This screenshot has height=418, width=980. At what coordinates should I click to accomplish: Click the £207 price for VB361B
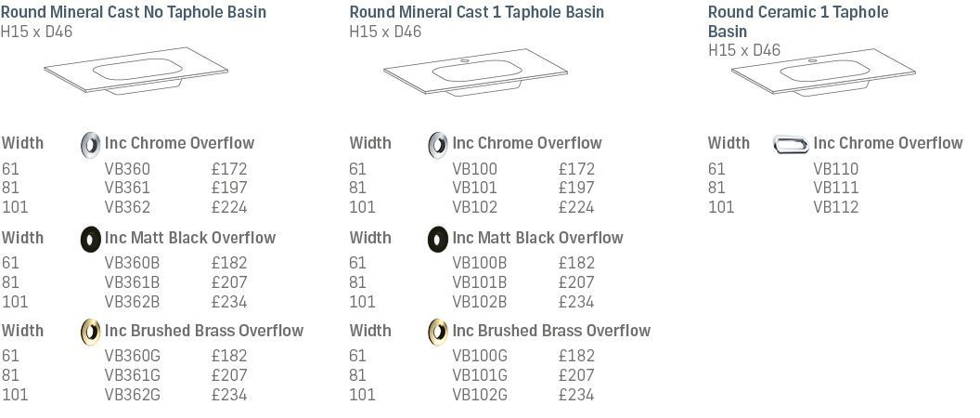tap(229, 282)
